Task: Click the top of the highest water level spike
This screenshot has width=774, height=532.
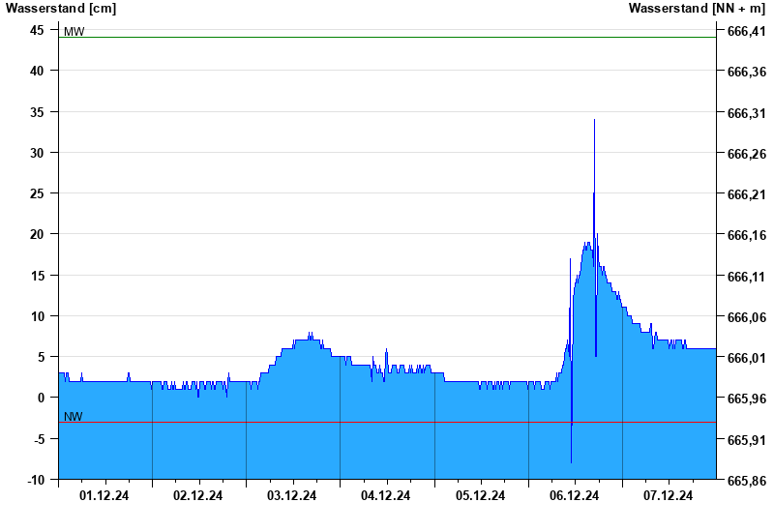Action: tap(594, 121)
